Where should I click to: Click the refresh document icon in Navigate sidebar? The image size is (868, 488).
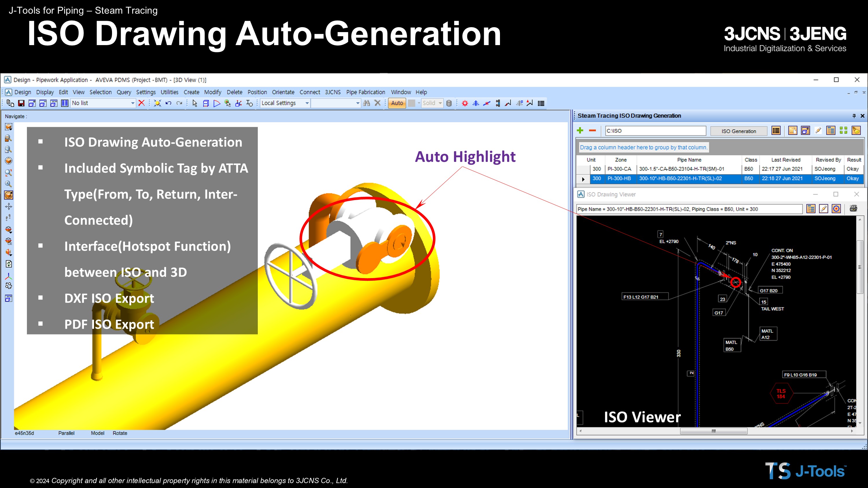[x=8, y=264]
